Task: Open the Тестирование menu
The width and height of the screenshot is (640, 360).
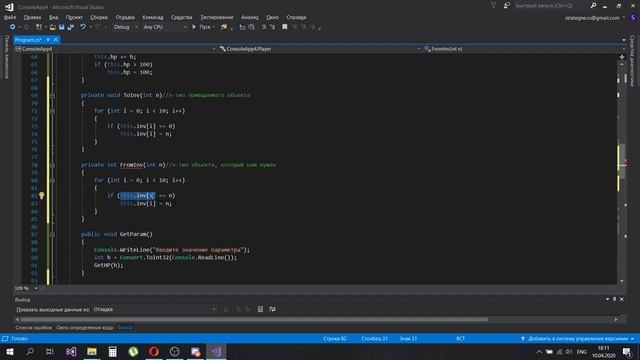Action: [x=217, y=17]
